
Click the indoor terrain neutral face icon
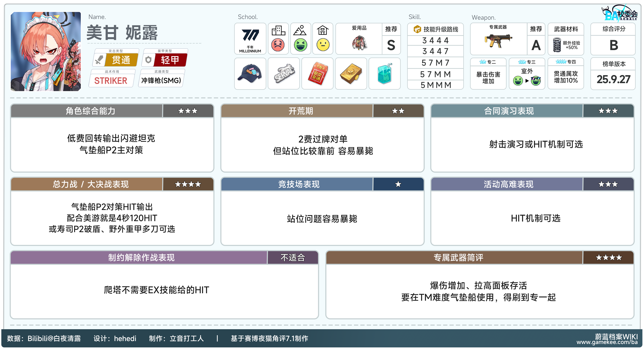coord(323,45)
